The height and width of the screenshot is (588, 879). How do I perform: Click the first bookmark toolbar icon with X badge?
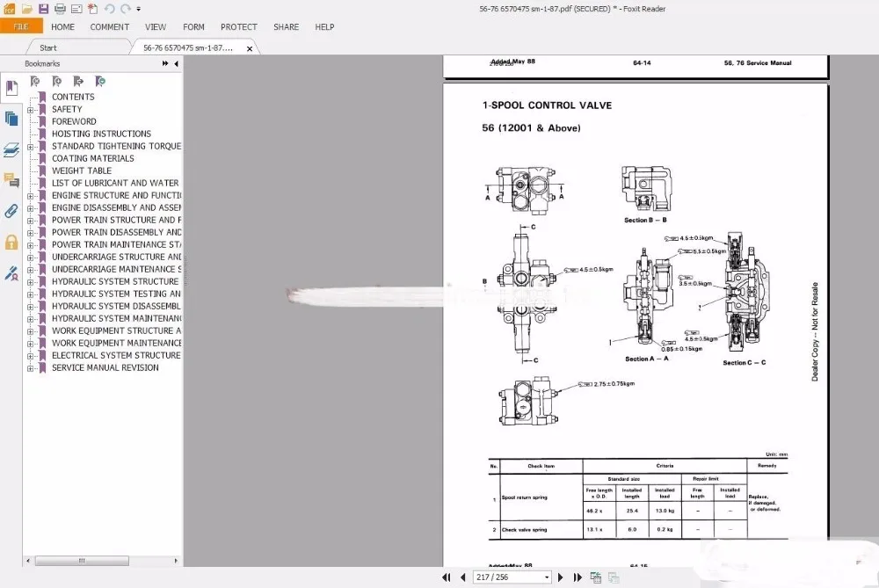pos(35,81)
